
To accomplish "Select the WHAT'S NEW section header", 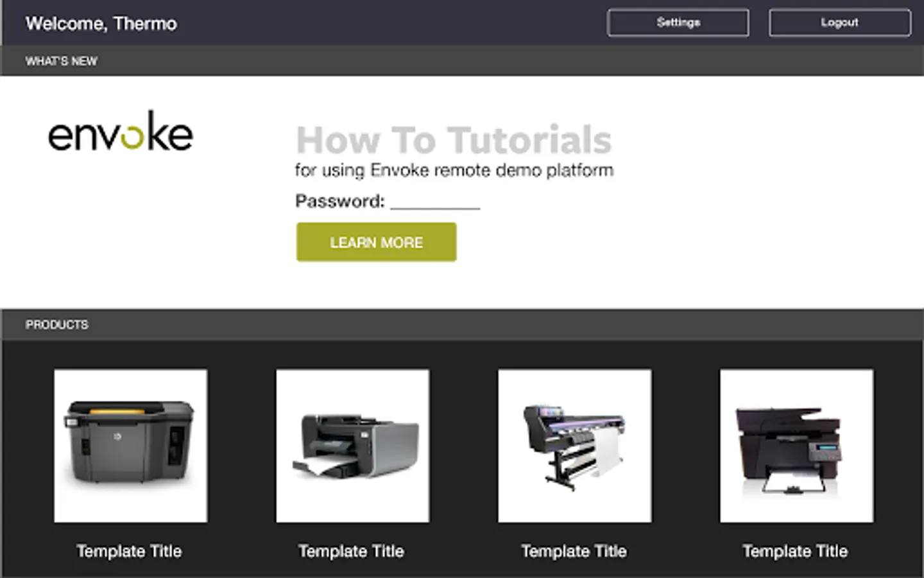I will [61, 61].
